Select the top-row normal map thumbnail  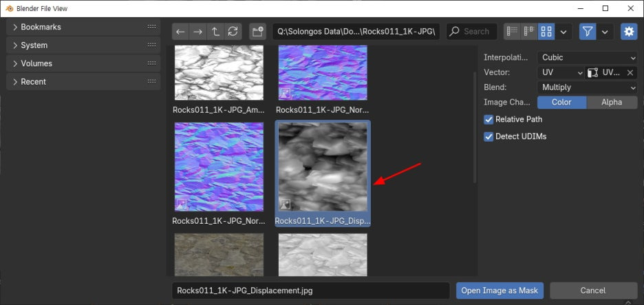click(323, 72)
